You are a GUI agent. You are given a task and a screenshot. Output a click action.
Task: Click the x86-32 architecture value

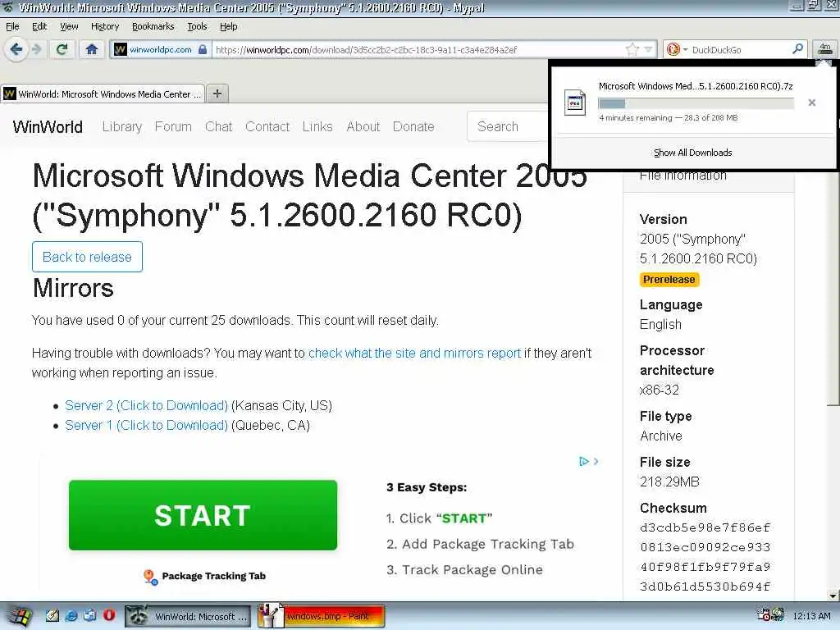[660, 390]
